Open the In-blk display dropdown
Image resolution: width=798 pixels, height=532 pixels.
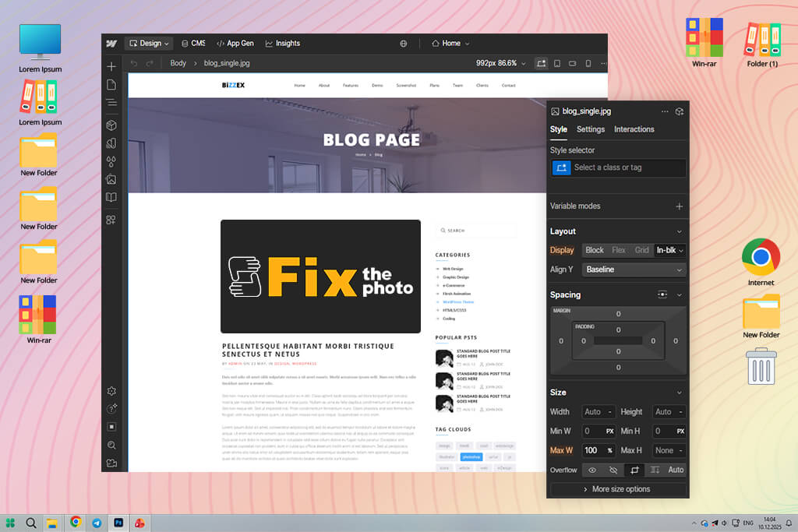pos(669,250)
